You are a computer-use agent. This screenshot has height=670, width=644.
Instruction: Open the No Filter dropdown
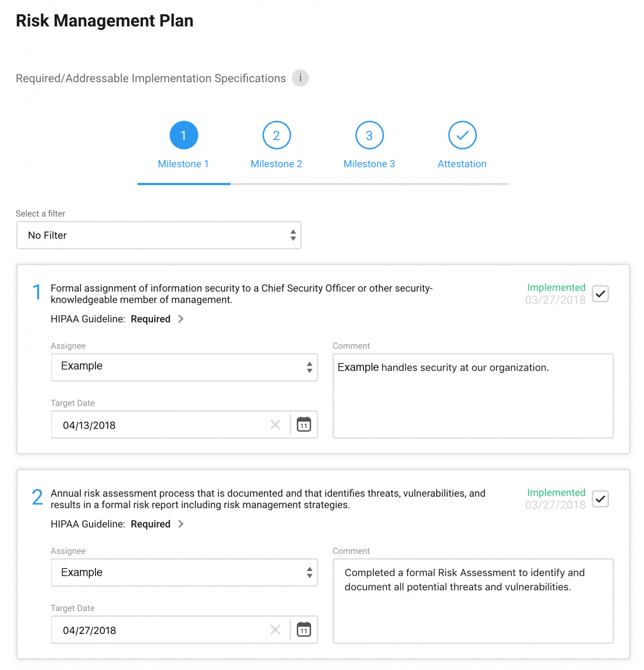159,235
